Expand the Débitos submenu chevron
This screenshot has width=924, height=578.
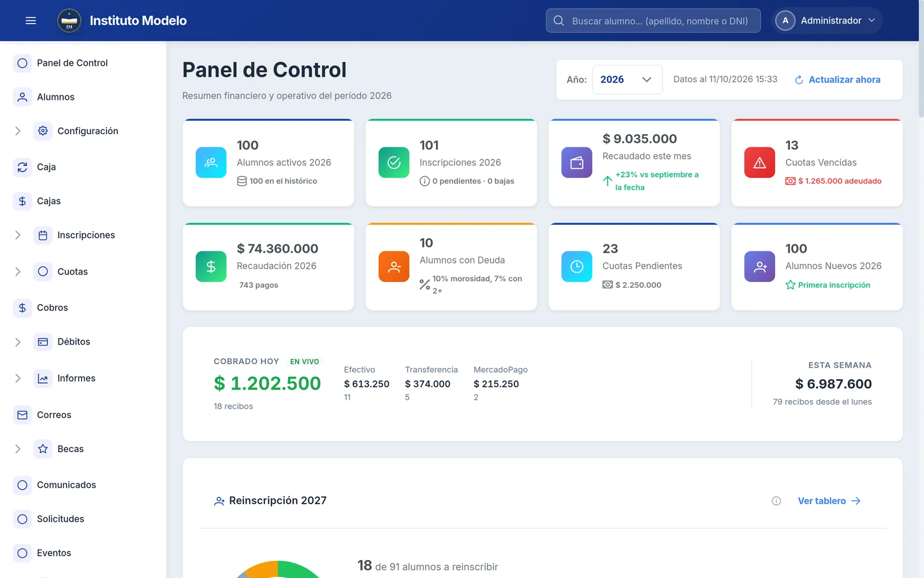pyautogui.click(x=18, y=342)
